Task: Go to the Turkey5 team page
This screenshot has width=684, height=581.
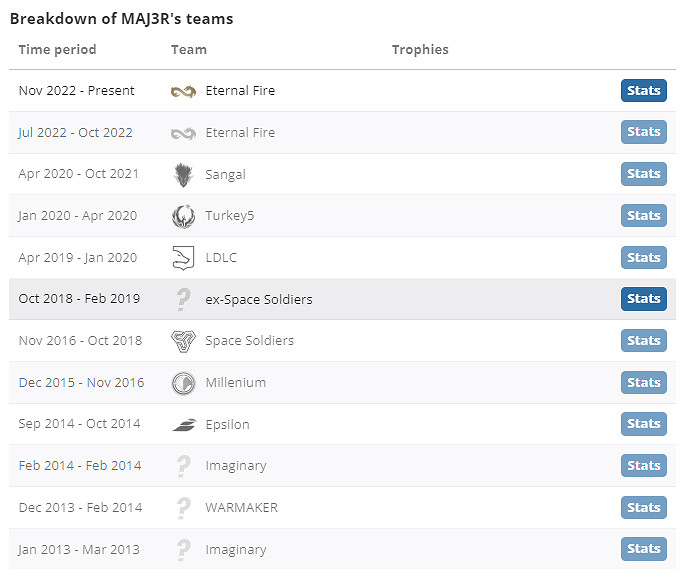Action: [x=229, y=216]
